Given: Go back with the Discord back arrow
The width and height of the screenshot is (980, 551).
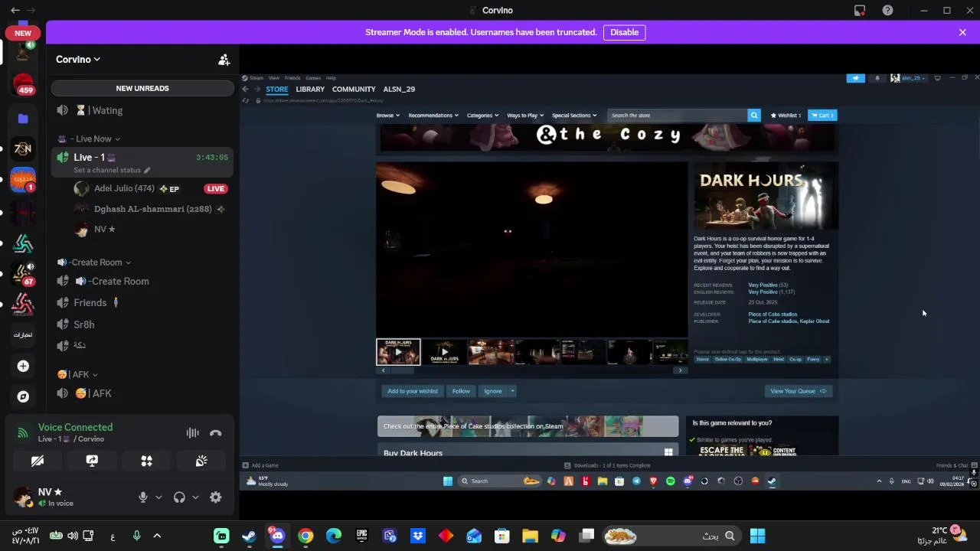Looking at the screenshot, I should pos(15,10).
